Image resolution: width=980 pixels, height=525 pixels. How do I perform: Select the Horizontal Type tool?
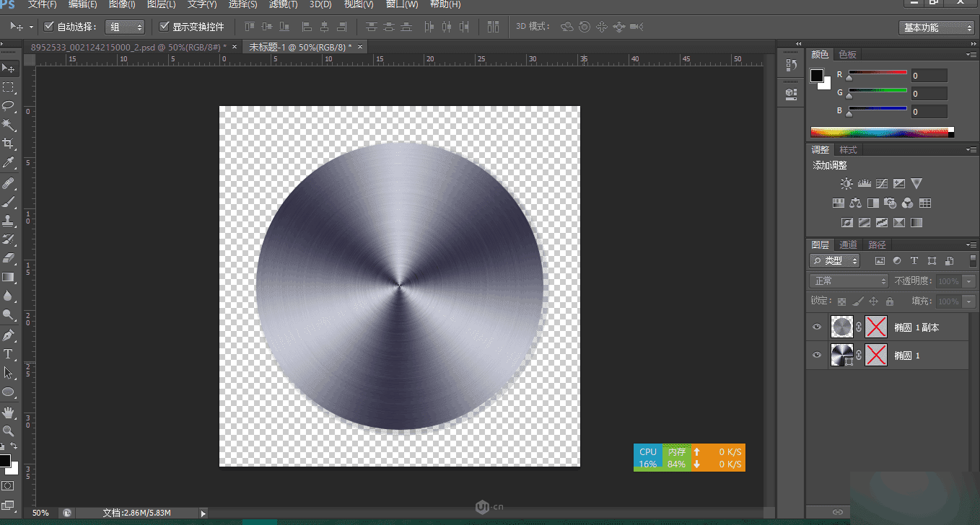9,354
